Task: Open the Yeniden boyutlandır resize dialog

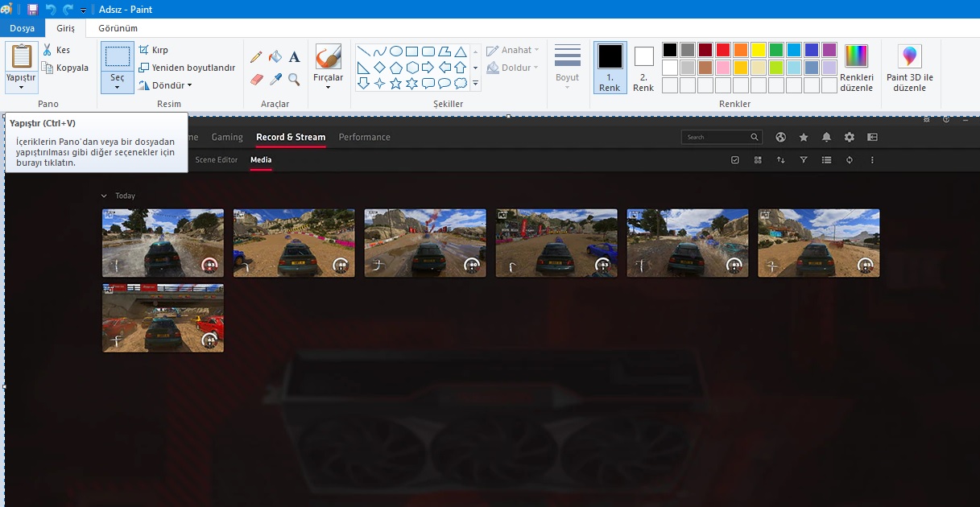Action: (187, 68)
